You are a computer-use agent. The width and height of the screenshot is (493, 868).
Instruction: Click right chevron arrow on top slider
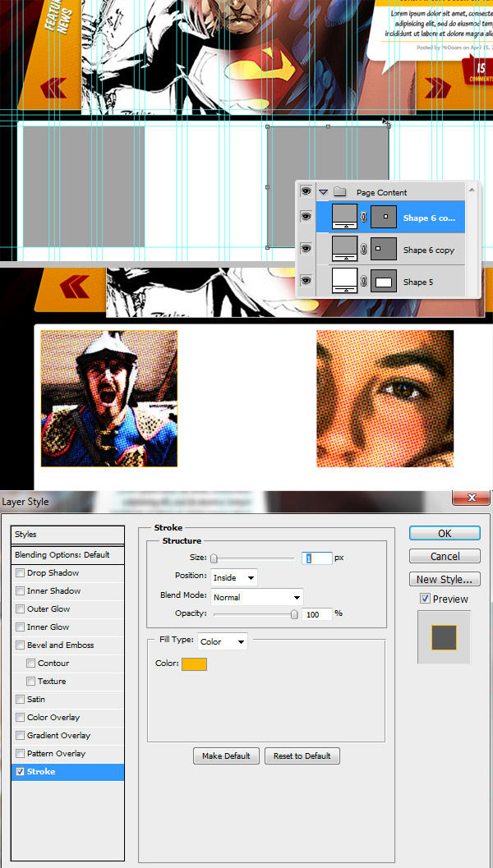(439, 88)
